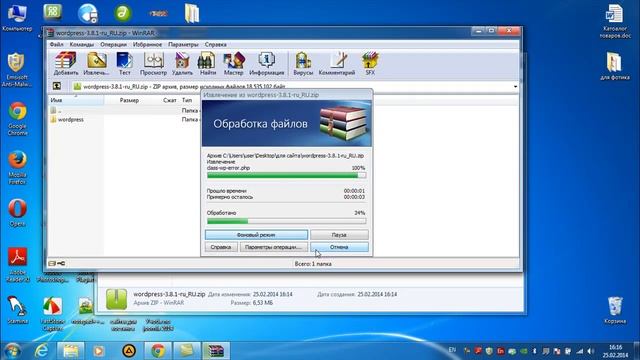640x360 pixels.
Task: Click the Отмена button
Action: 339,247
